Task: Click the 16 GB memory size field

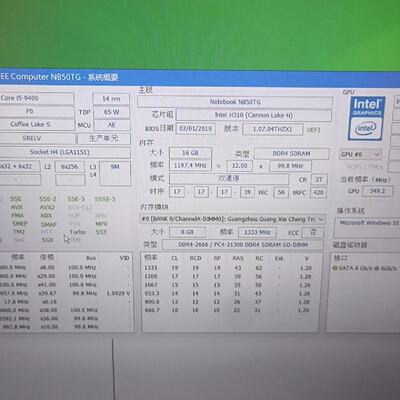Action: point(190,153)
